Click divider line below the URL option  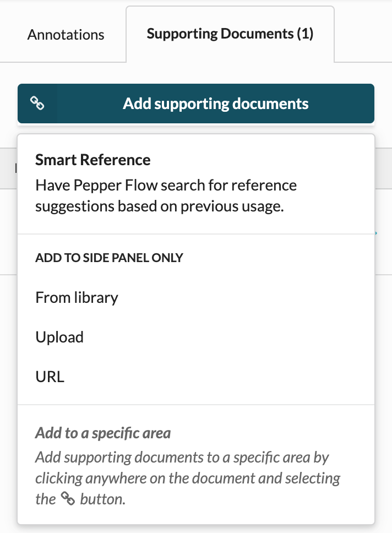pos(196,405)
